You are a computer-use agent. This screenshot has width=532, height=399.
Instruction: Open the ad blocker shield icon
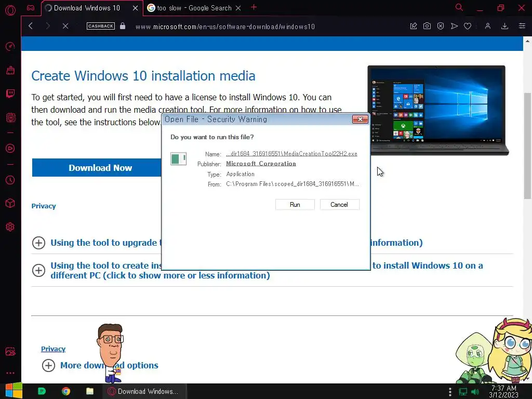click(x=441, y=26)
